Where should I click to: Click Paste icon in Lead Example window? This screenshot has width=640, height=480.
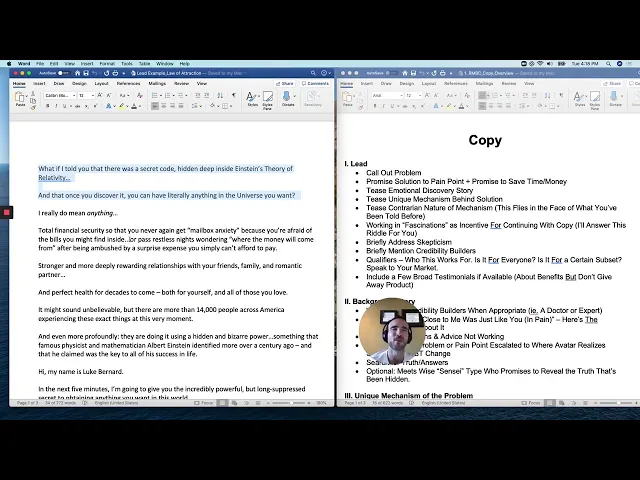[x=19, y=97]
